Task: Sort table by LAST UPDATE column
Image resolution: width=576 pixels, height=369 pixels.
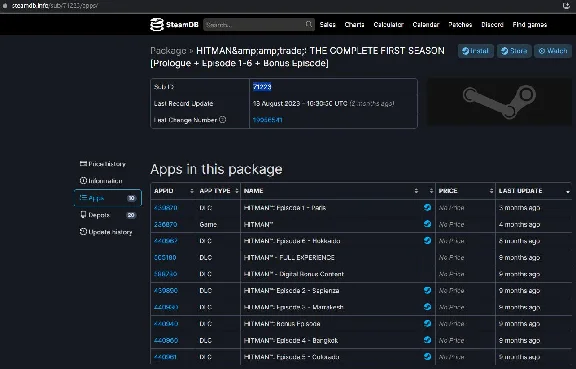Action: point(534,191)
